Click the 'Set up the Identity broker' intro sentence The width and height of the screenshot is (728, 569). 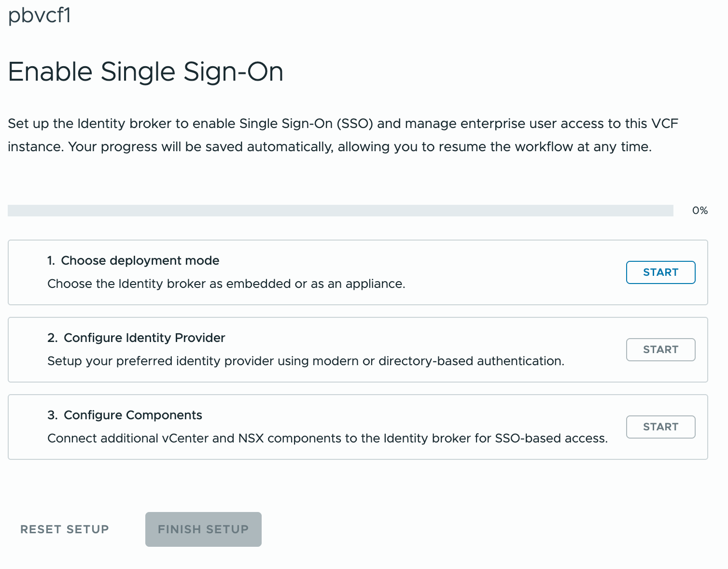[x=343, y=124]
